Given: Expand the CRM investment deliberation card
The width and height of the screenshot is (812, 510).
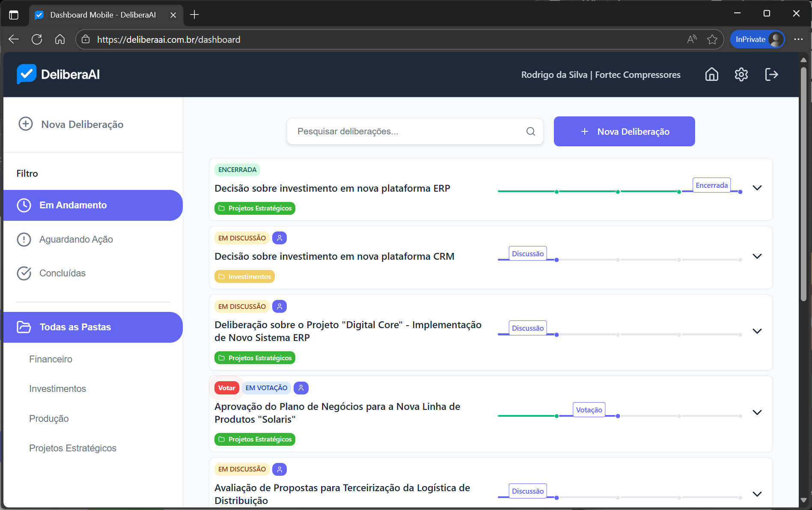Looking at the screenshot, I should coord(757,256).
